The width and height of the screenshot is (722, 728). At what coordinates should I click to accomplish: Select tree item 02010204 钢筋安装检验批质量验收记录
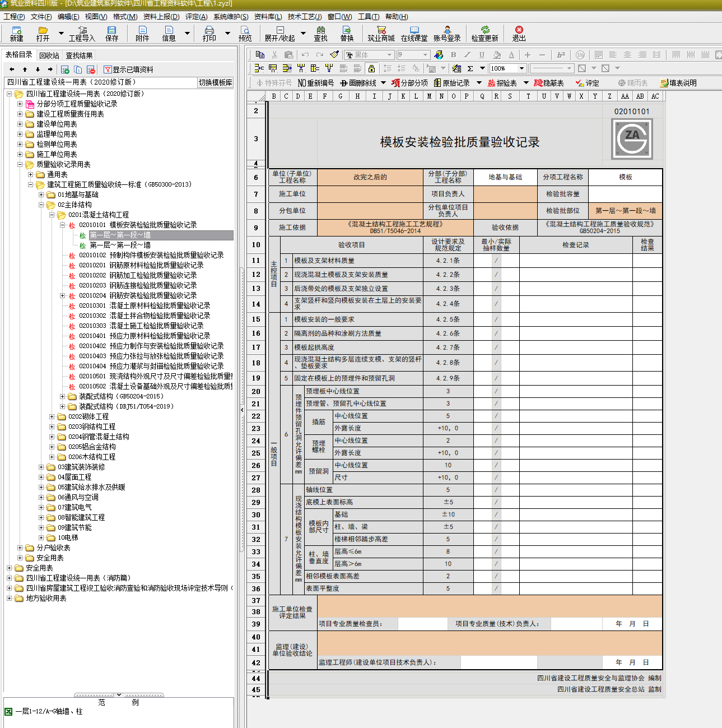(138, 295)
